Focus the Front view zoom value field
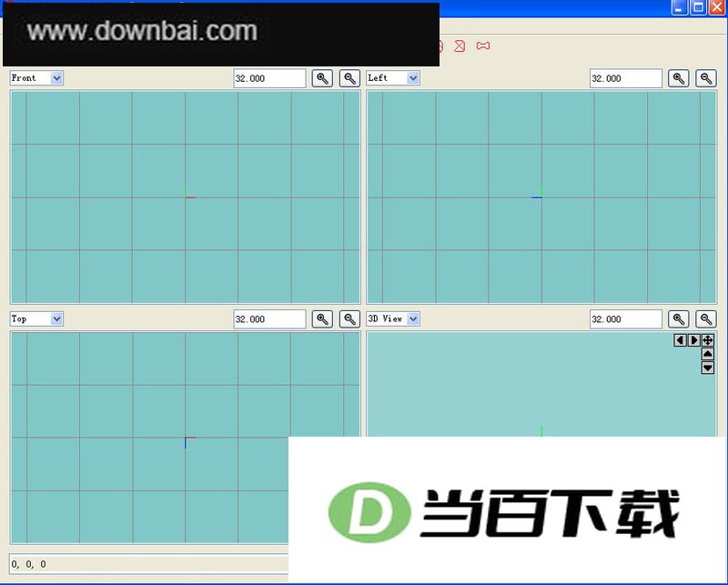 tap(269, 78)
